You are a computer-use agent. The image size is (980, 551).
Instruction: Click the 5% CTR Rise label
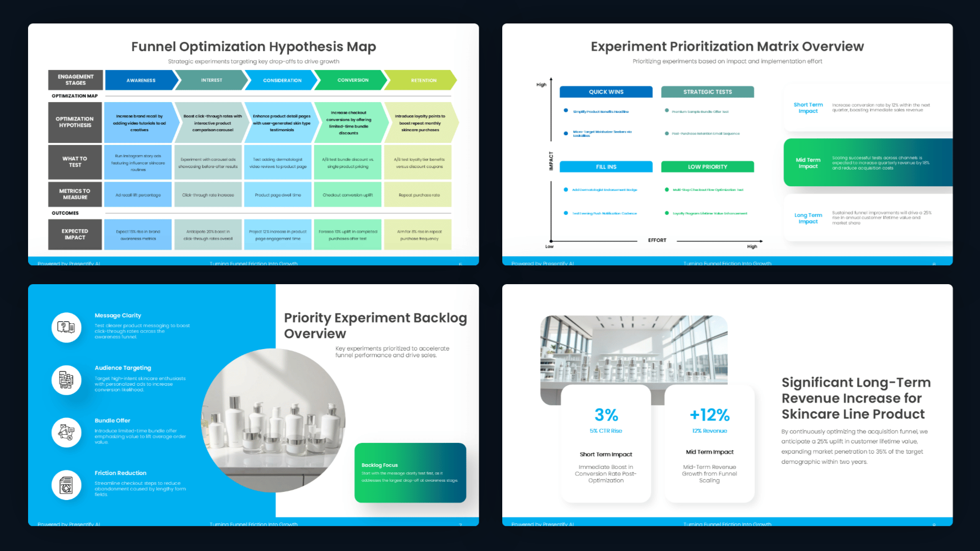click(606, 431)
